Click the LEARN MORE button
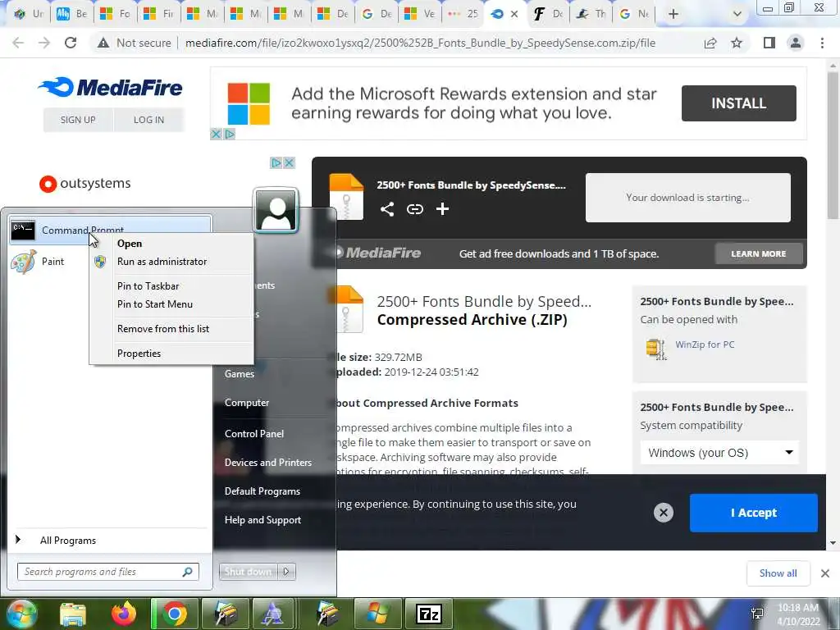 (x=759, y=253)
